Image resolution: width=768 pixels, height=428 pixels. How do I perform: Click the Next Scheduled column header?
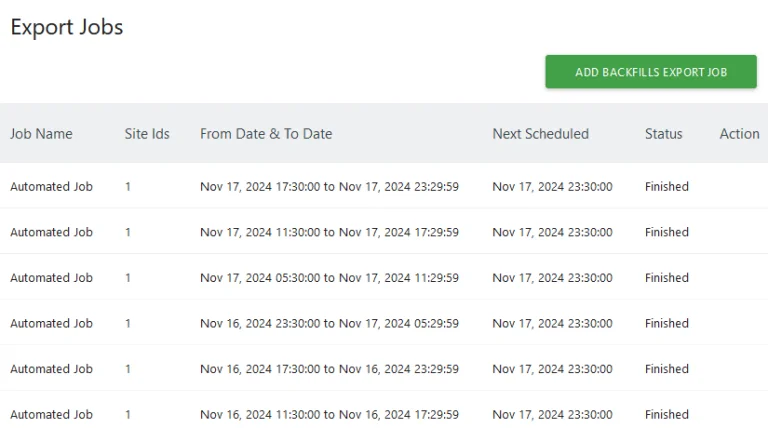click(541, 134)
